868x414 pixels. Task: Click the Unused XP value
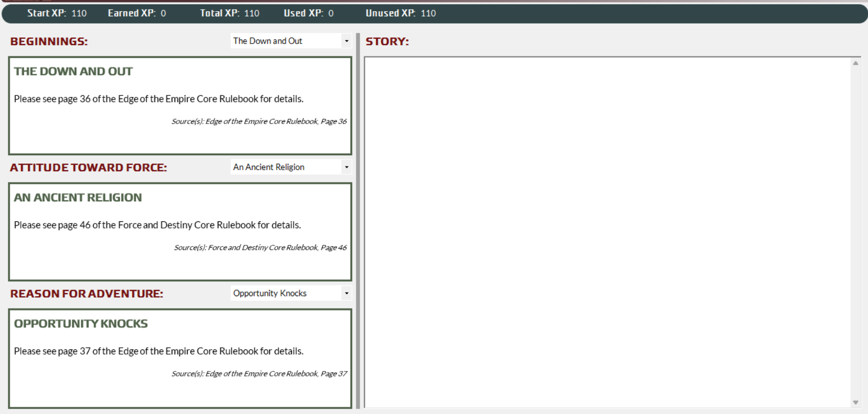[428, 13]
